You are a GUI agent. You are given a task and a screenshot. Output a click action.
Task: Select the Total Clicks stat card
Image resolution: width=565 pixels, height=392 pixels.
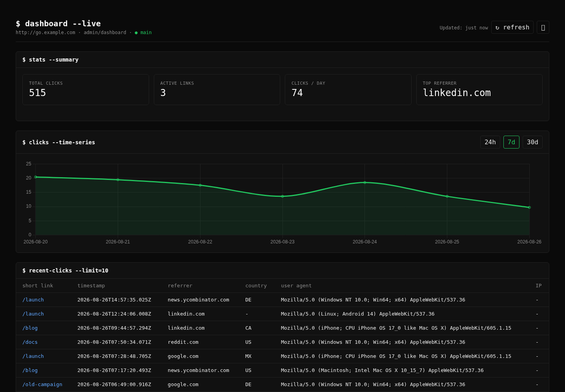86,89
